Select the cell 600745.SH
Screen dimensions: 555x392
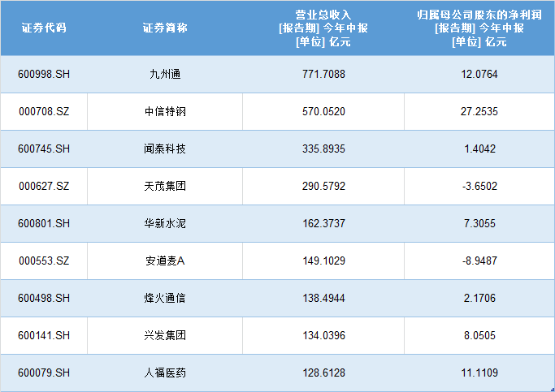click(x=44, y=149)
